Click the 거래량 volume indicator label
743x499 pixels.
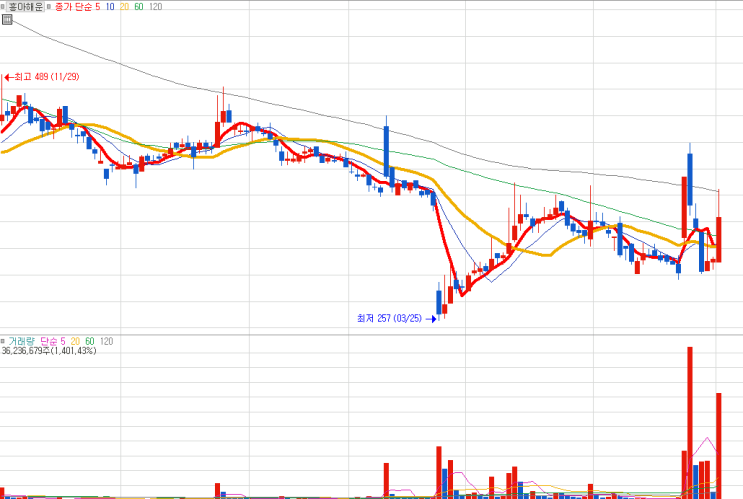[21, 341]
